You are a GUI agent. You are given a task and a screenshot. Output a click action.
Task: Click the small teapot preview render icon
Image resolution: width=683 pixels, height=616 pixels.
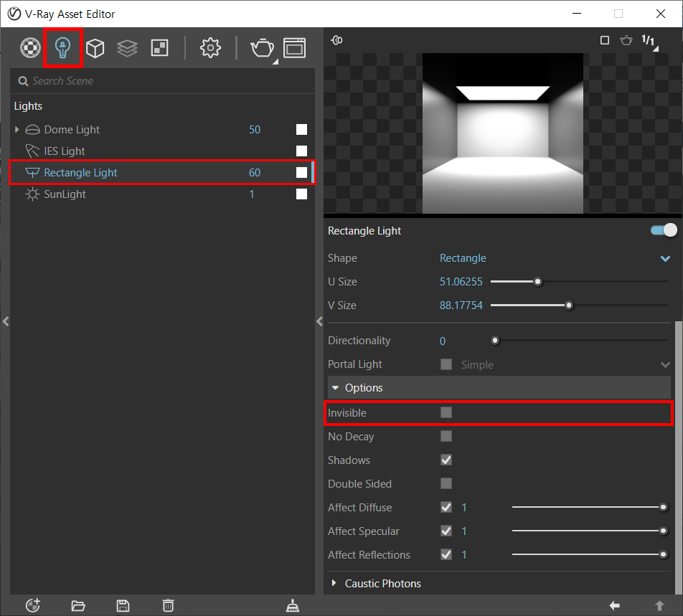coord(626,40)
